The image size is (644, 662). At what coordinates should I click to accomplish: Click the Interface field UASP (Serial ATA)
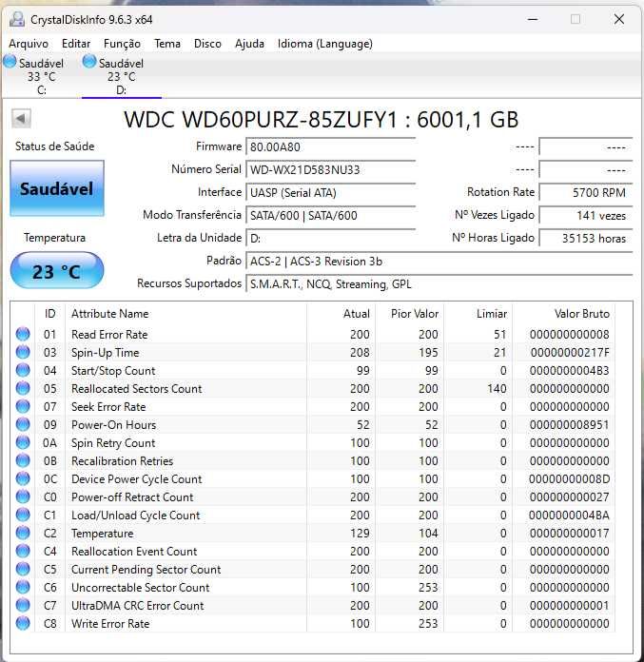pos(331,192)
